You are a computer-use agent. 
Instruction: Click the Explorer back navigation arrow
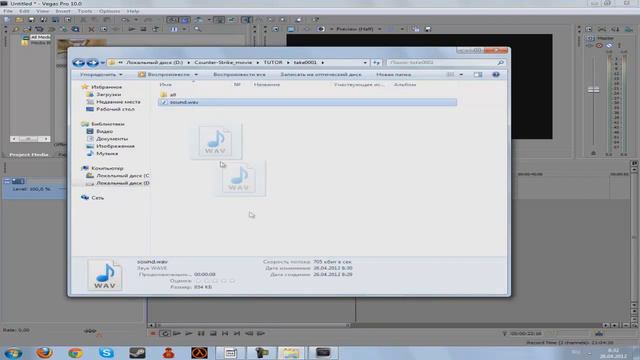pyautogui.click(x=78, y=62)
